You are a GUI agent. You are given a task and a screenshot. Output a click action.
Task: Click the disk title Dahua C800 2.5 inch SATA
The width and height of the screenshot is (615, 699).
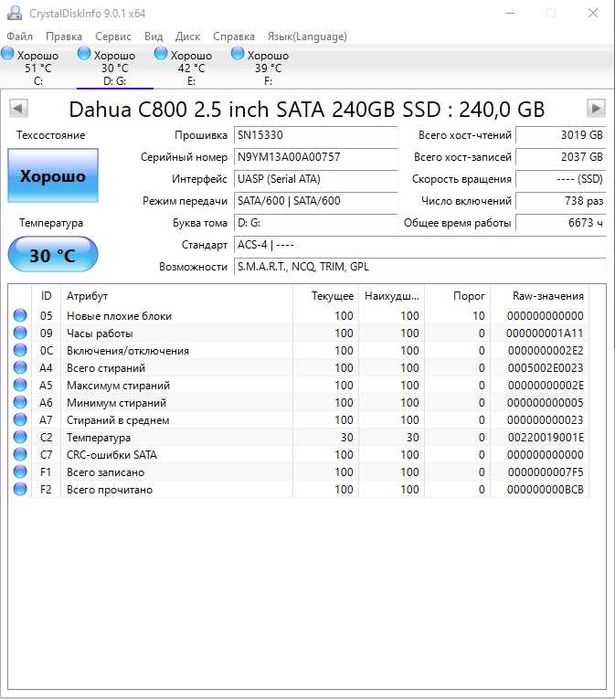coord(307,109)
